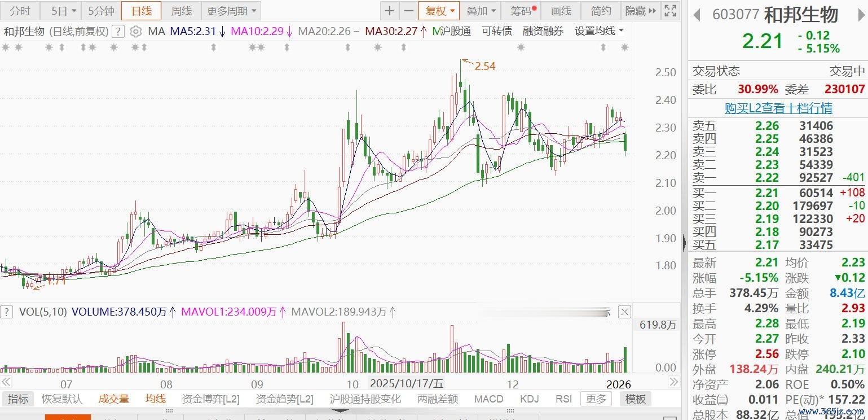This screenshot has width=868, height=420.
Task: Open the 复权 dropdown
Action: [439, 11]
